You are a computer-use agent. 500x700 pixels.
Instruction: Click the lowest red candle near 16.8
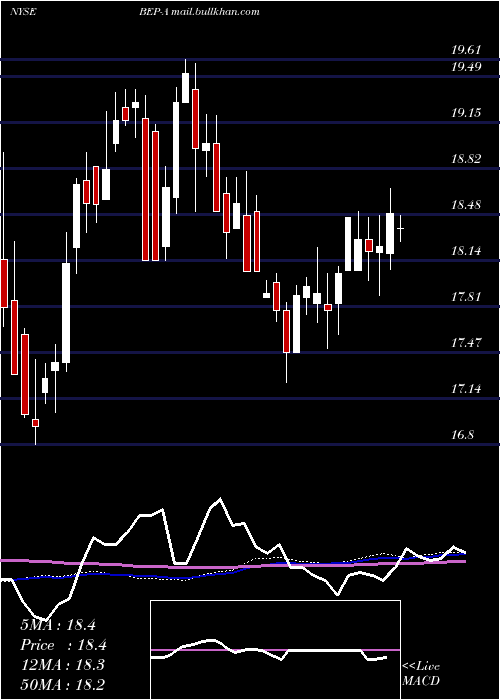coord(35,423)
